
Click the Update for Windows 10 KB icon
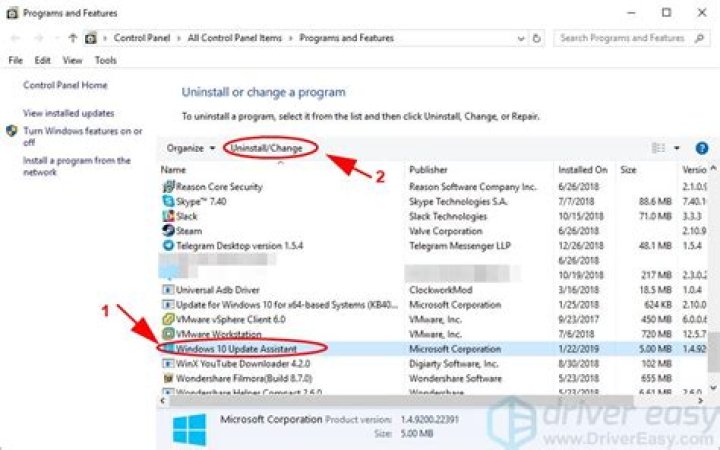point(169,304)
